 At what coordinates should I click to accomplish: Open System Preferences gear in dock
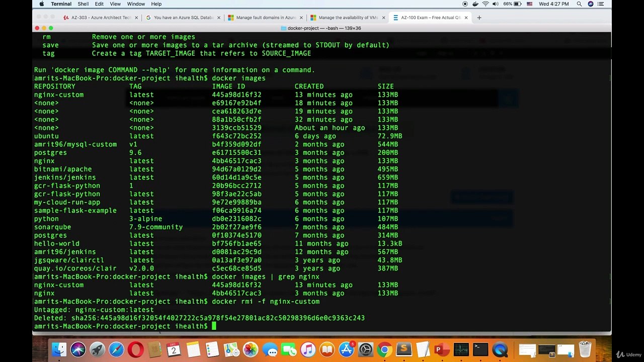(366, 349)
